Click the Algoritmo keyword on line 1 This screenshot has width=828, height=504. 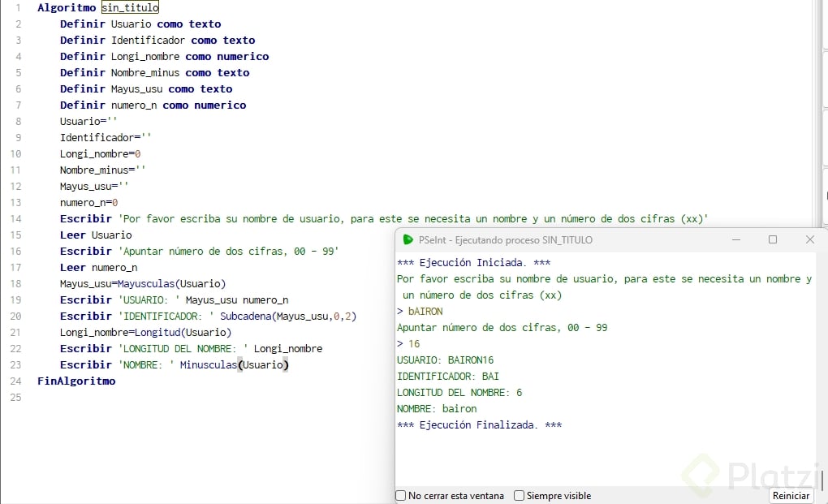click(67, 7)
